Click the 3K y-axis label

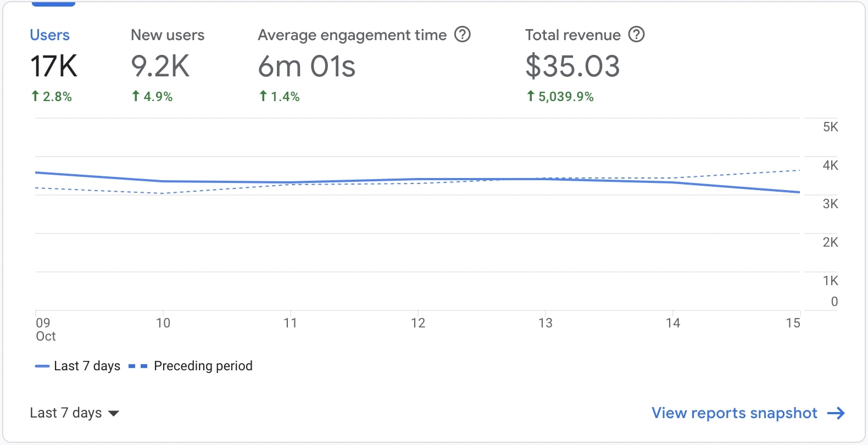tap(830, 204)
